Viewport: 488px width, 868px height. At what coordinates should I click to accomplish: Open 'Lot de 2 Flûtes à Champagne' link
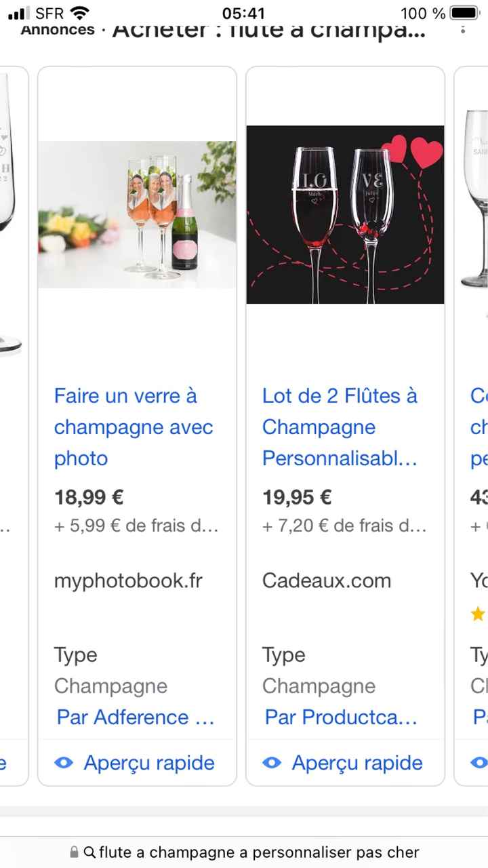[x=340, y=427]
